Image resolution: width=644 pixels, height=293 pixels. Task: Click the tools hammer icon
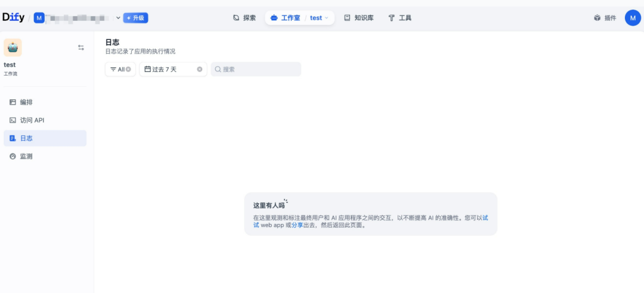[391, 18]
